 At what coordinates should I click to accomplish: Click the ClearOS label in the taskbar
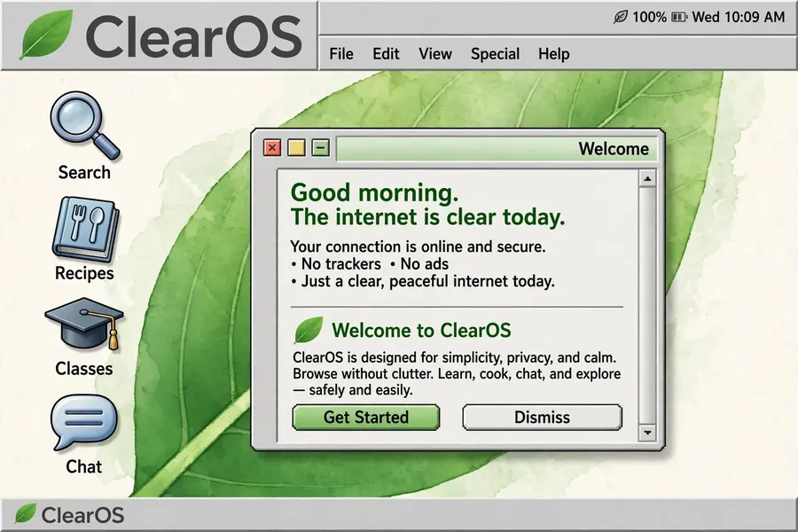(82, 515)
